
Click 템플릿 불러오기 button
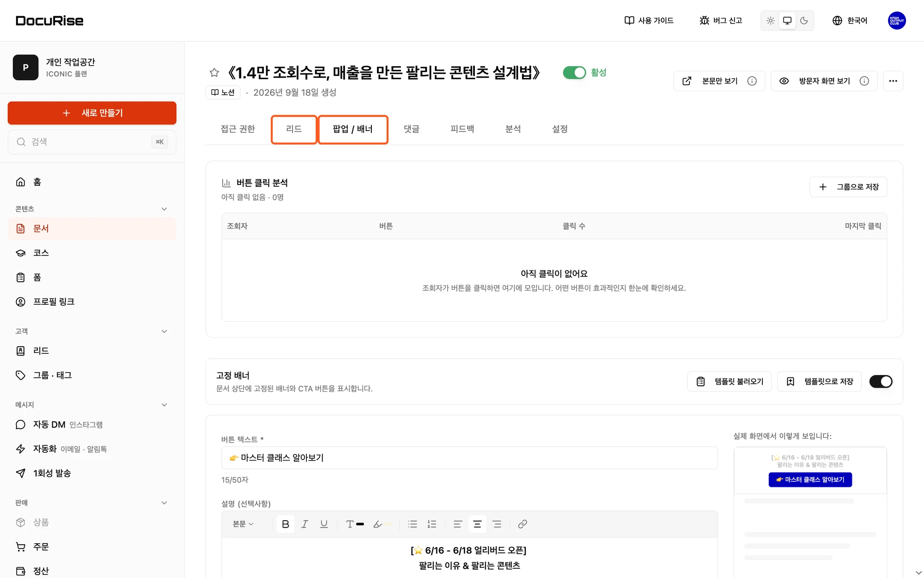[x=729, y=381]
